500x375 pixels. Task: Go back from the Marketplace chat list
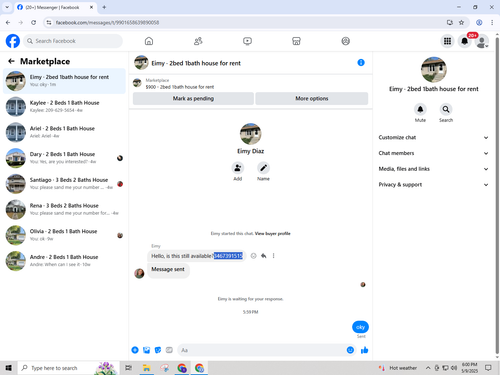click(11, 61)
